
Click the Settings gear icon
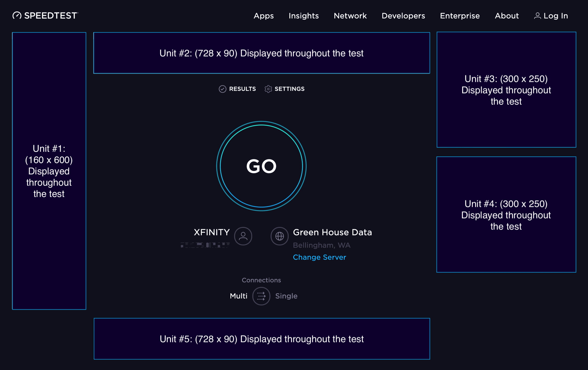point(268,89)
